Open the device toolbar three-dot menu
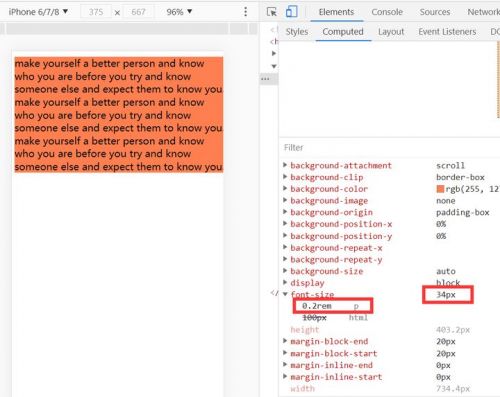Viewport: 500px width, 397px height. click(245, 12)
